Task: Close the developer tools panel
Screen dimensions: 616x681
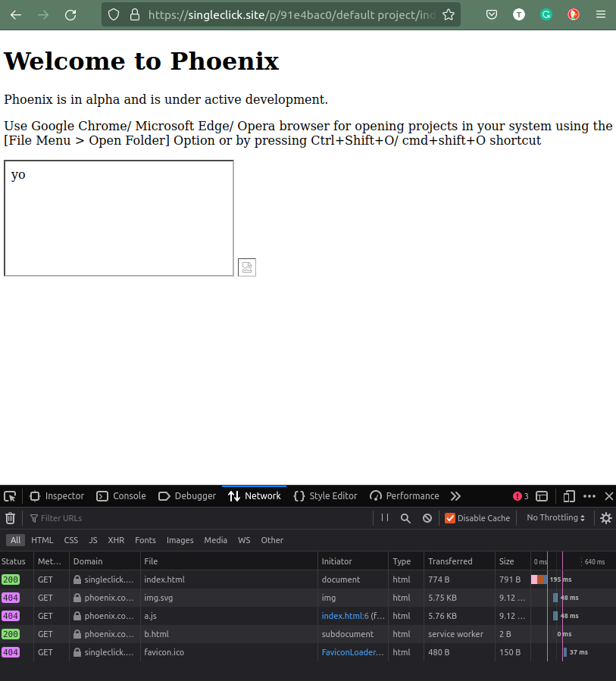Action: [609, 496]
